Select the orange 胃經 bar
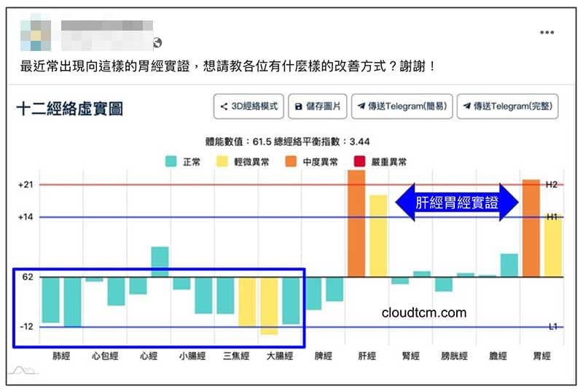Screen dimensions: 583x392 pos(531,228)
